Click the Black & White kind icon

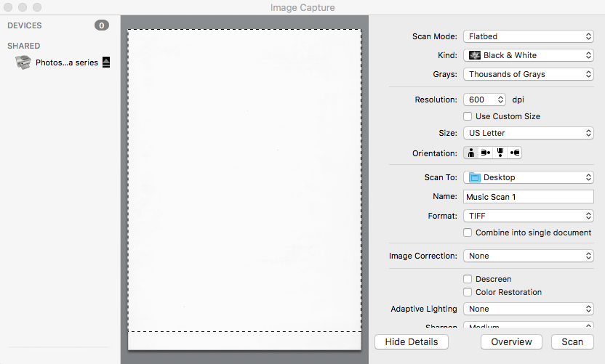click(475, 55)
